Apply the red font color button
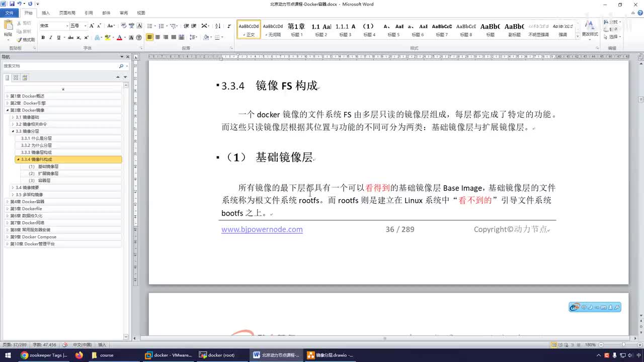The image size is (644, 362). point(119,38)
